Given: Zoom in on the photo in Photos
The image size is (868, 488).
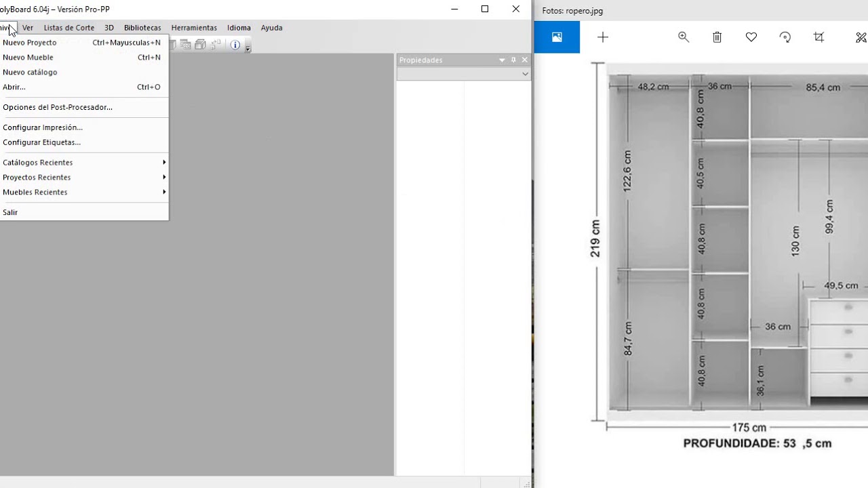Looking at the screenshot, I should pos(684,37).
